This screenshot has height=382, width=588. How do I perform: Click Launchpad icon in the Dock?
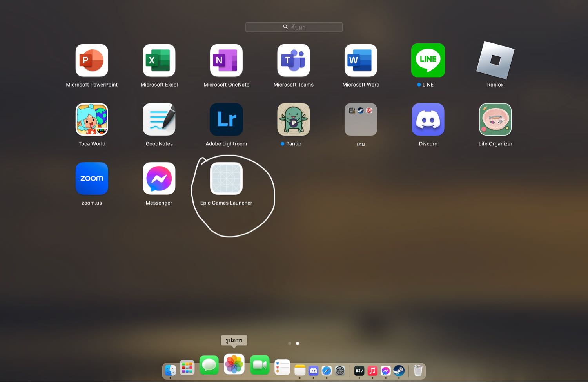tap(187, 368)
